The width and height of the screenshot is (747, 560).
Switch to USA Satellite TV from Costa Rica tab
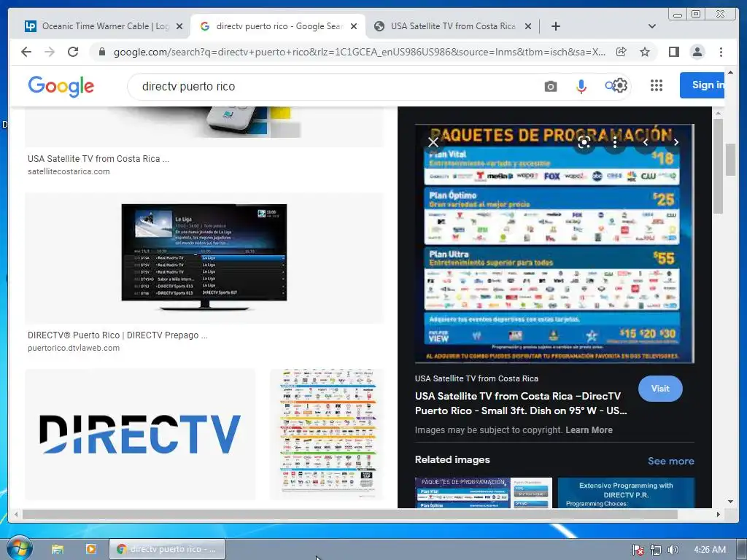(x=452, y=26)
